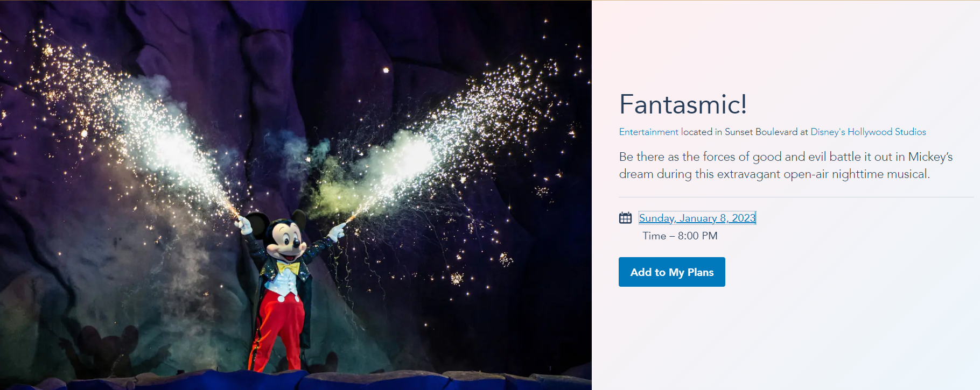Click the word Mickey's in the description

(930, 157)
